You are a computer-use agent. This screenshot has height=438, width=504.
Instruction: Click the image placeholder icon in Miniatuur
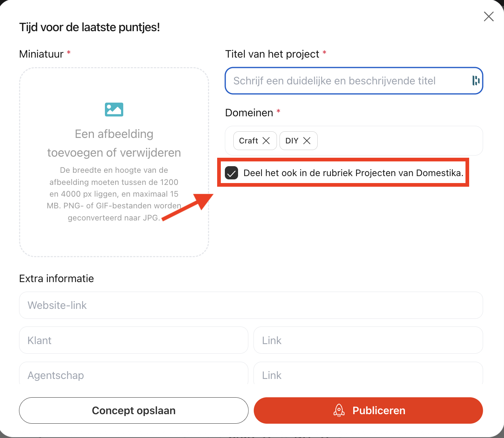point(114,109)
